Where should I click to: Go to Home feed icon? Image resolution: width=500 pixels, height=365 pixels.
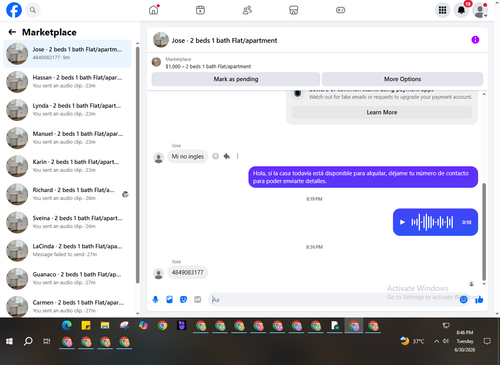point(154,10)
